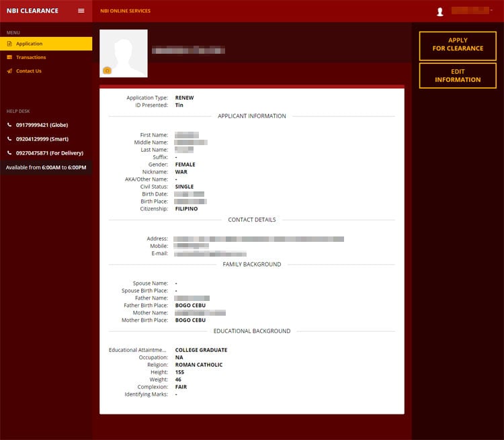
Task: Click the camera icon on profile photo
Action: point(107,71)
